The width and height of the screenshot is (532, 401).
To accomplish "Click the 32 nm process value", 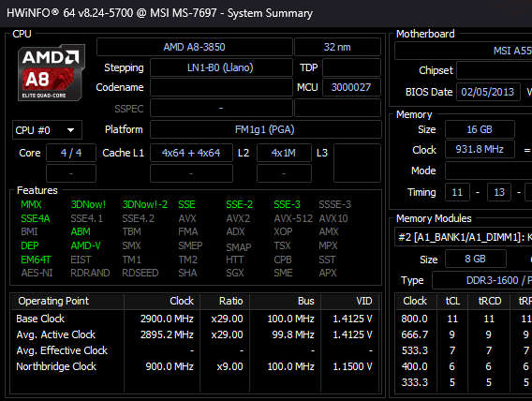I will pos(337,47).
